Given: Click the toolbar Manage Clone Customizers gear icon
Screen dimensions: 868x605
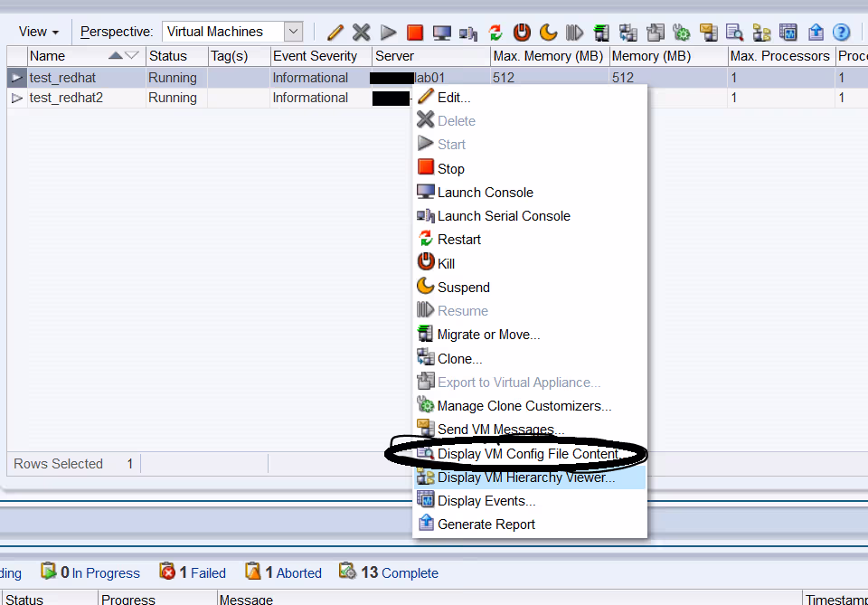Looking at the screenshot, I should [682, 33].
